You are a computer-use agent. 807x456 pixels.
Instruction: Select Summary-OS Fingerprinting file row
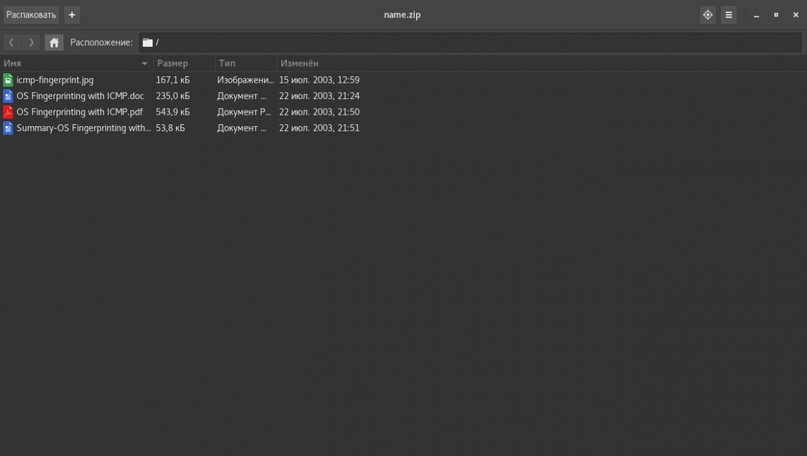[x=84, y=128]
